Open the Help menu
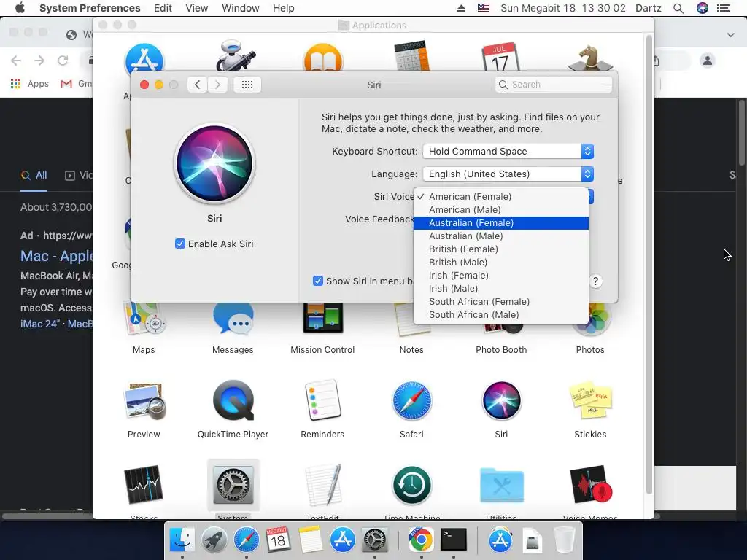This screenshot has width=747, height=560. [284, 8]
